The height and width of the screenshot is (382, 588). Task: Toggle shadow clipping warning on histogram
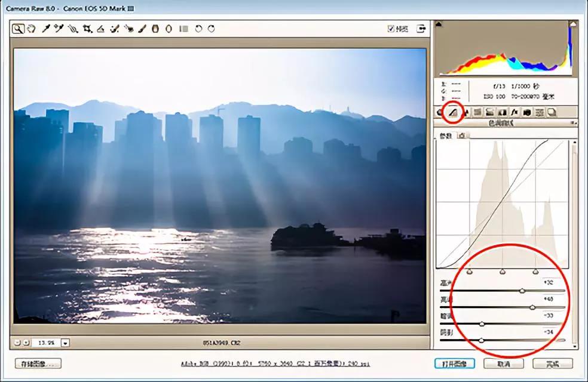439,24
